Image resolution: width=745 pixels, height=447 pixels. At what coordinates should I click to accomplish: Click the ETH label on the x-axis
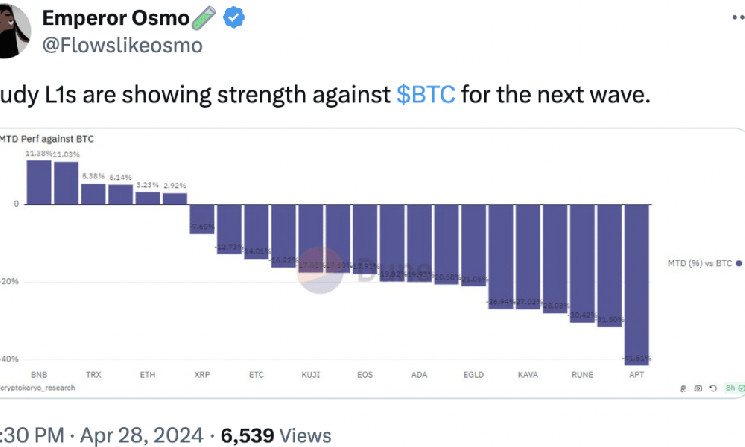(x=147, y=374)
